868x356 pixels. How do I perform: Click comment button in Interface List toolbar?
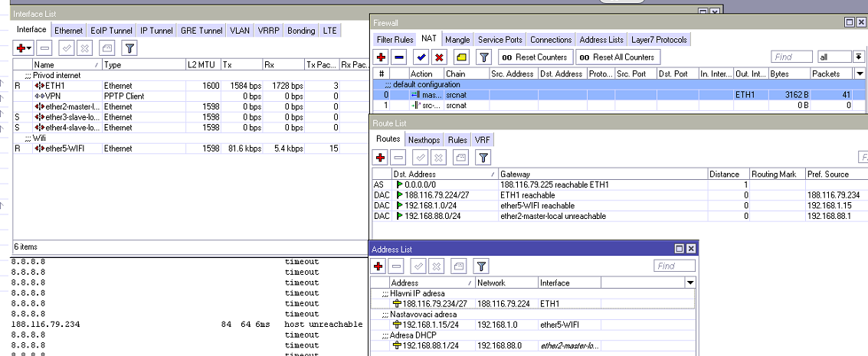coord(107,49)
